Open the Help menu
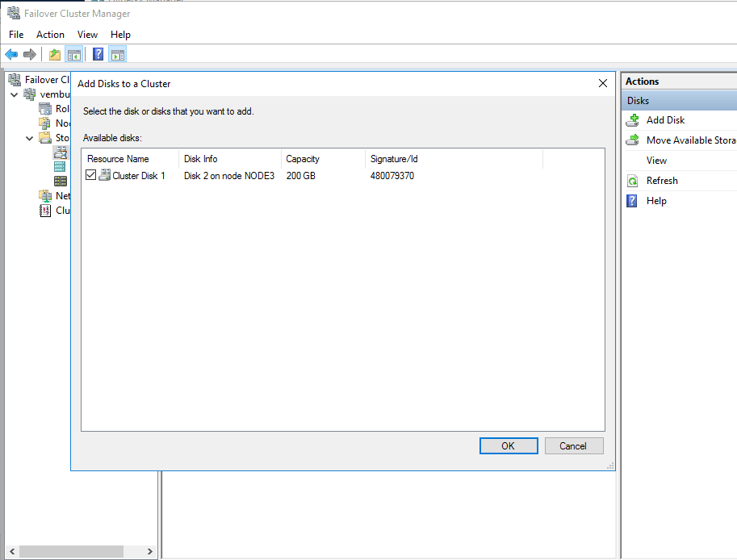 [120, 35]
